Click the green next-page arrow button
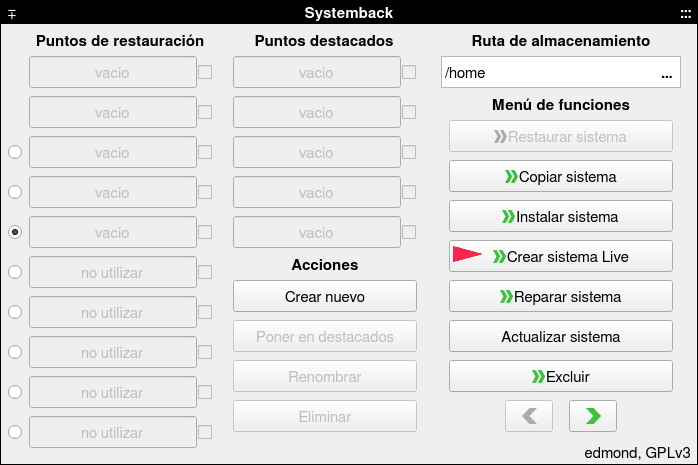 click(x=592, y=416)
